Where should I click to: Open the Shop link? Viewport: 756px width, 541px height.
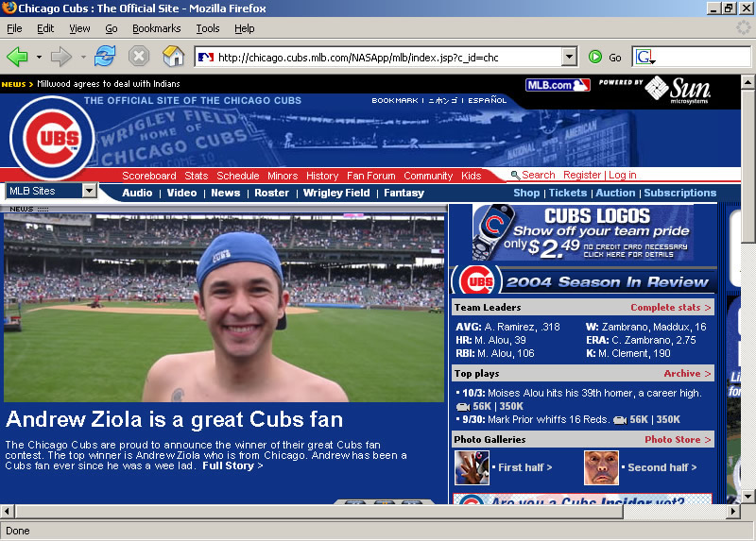click(x=526, y=193)
